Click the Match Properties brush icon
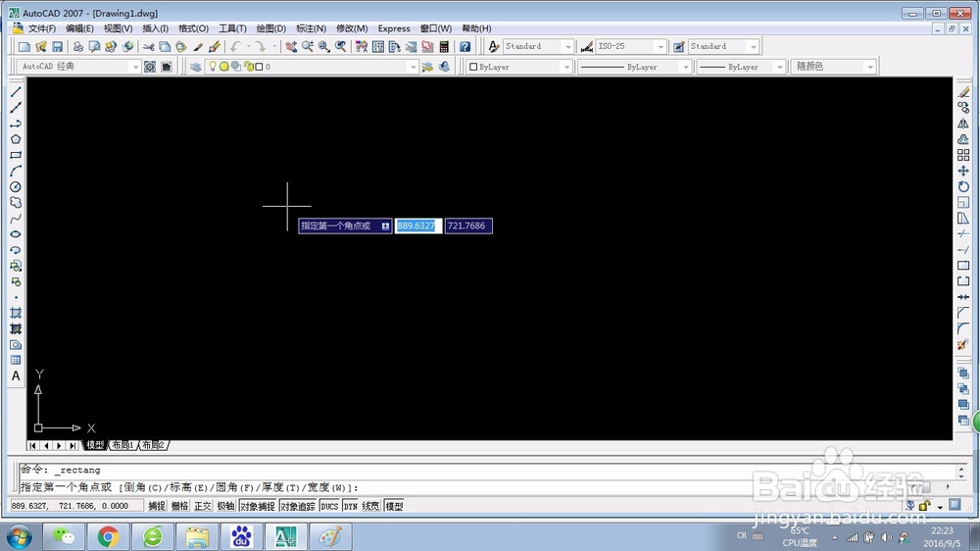Screen dimensions: 980x551 pos(198,46)
